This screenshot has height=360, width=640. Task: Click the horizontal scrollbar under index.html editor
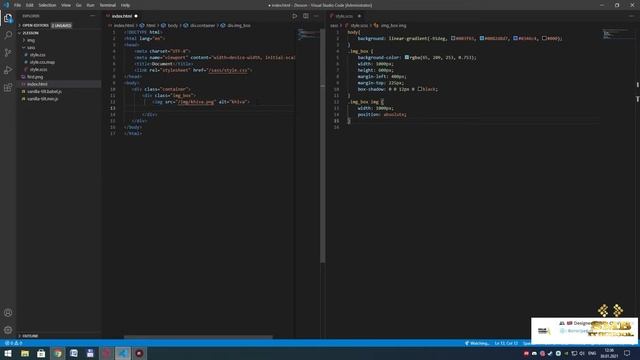[x=198, y=337]
